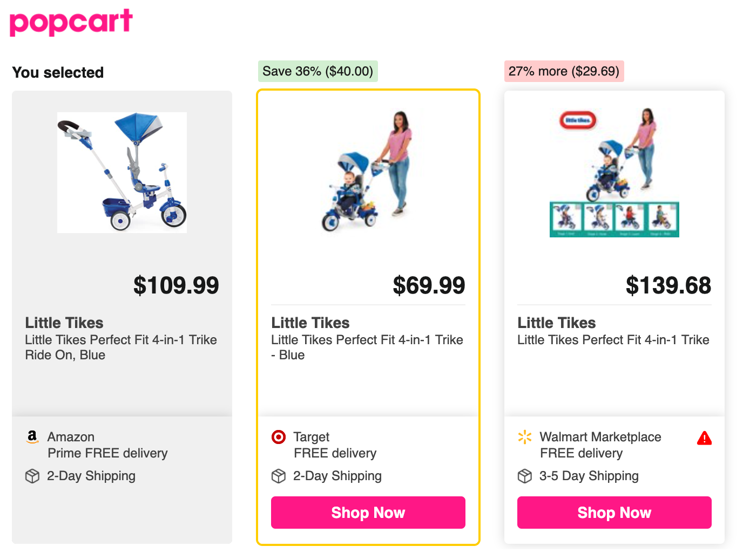Open the Amazon trike product image
Screen dimensions: 743x560
[x=122, y=173]
